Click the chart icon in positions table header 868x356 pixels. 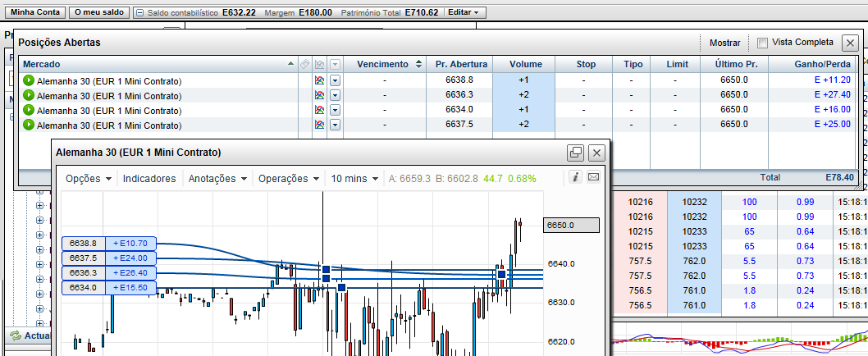tap(319, 64)
